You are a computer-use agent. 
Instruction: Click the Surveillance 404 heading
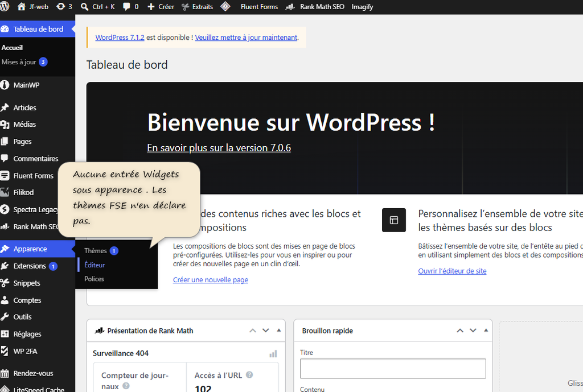coord(121,353)
